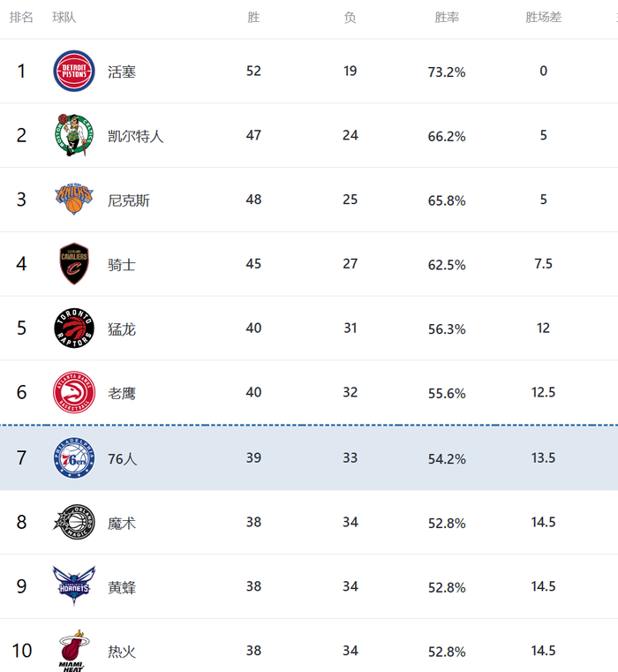Click the 胜率 column header
The image size is (618, 672).
(447, 18)
